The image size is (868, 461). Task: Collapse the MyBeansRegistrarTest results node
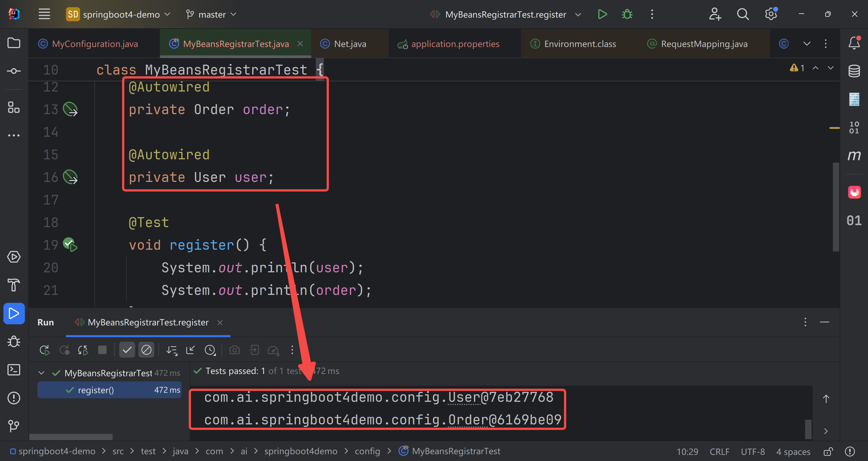point(41,373)
